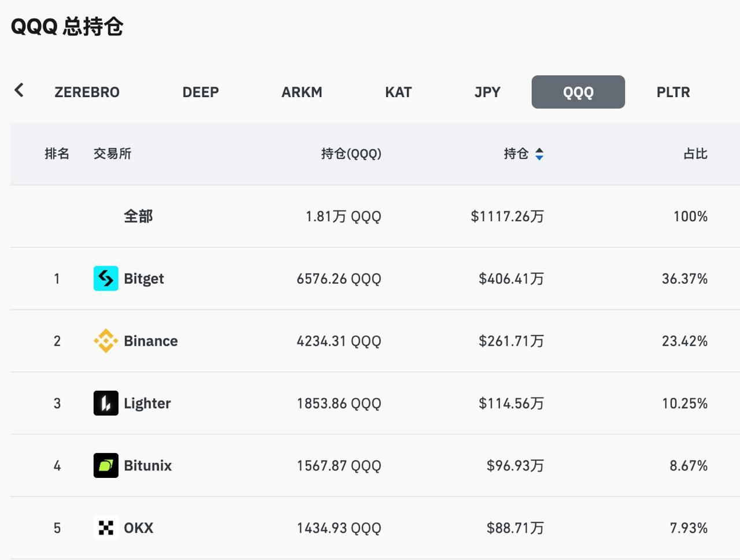Open the Bitunix exchange name link
Image resolution: width=740 pixels, height=560 pixels.
point(148,466)
